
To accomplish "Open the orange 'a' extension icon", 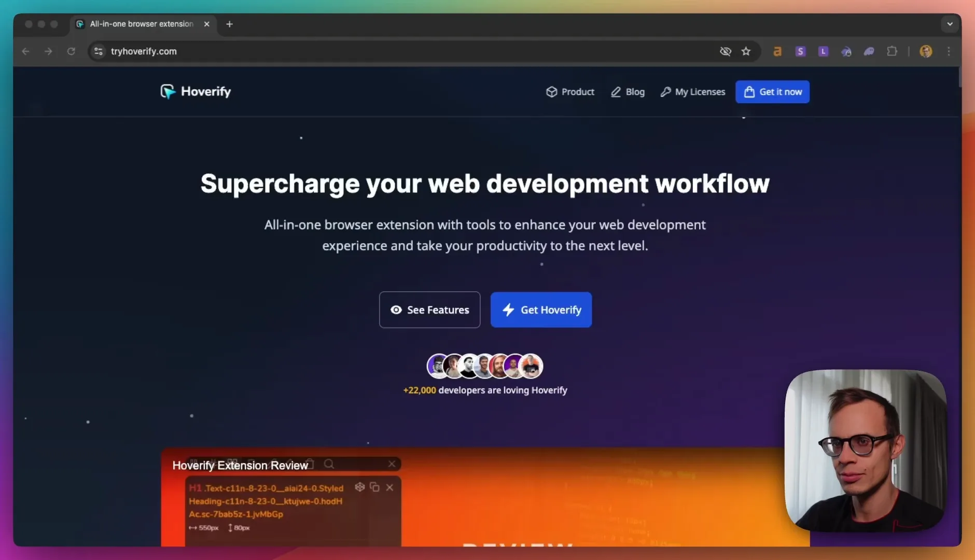I will (x=777, y=51).
